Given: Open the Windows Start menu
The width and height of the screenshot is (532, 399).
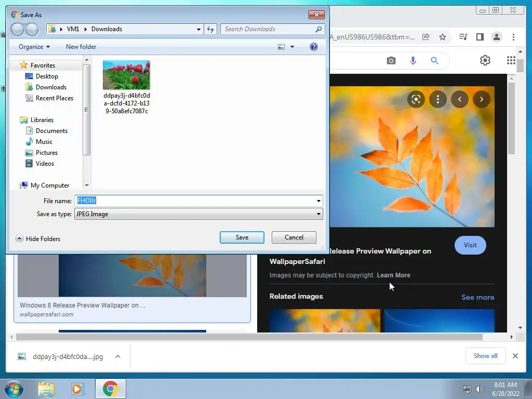Looking at the screenshot, I should coord(14,389).
